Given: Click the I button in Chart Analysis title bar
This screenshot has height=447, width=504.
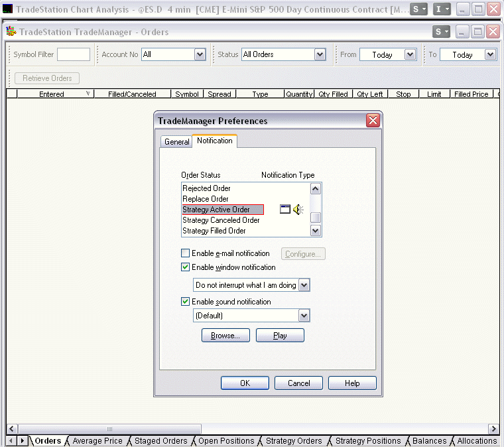Looking at the screenshot, I should (x=442, y=9).
